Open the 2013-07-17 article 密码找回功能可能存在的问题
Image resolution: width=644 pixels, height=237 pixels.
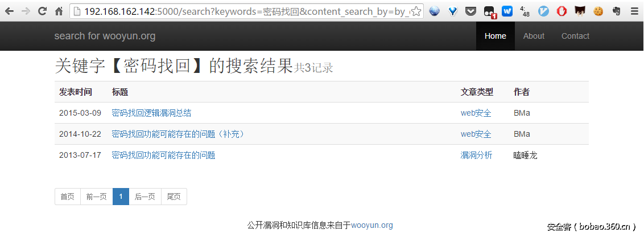click(163, 155)
